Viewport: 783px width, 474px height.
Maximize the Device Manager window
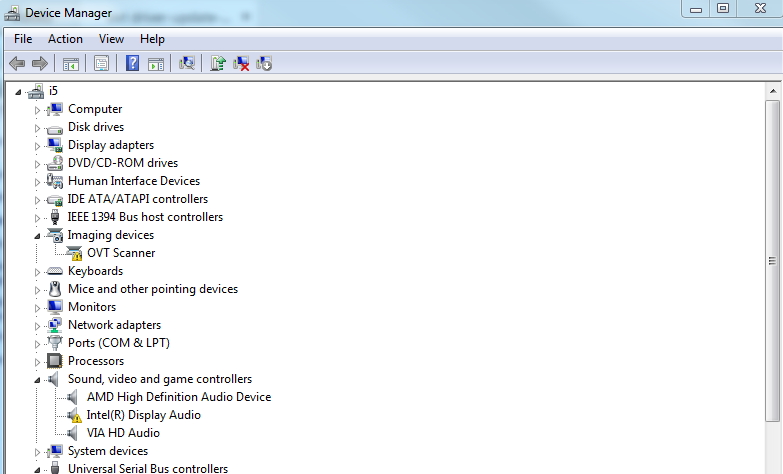pyautogui.click(x=723, y=8)
